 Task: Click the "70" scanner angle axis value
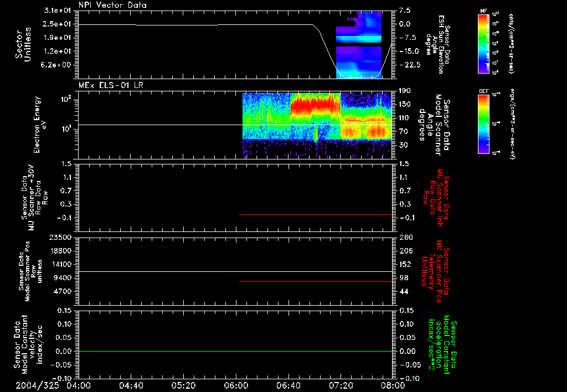click(404, 132)
